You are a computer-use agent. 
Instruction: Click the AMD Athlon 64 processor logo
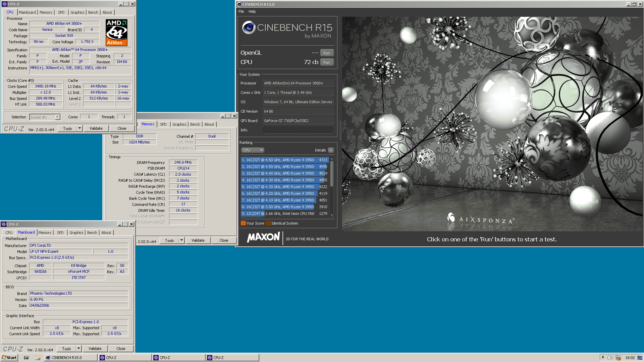pyautogui.click(x=116, y=33)
